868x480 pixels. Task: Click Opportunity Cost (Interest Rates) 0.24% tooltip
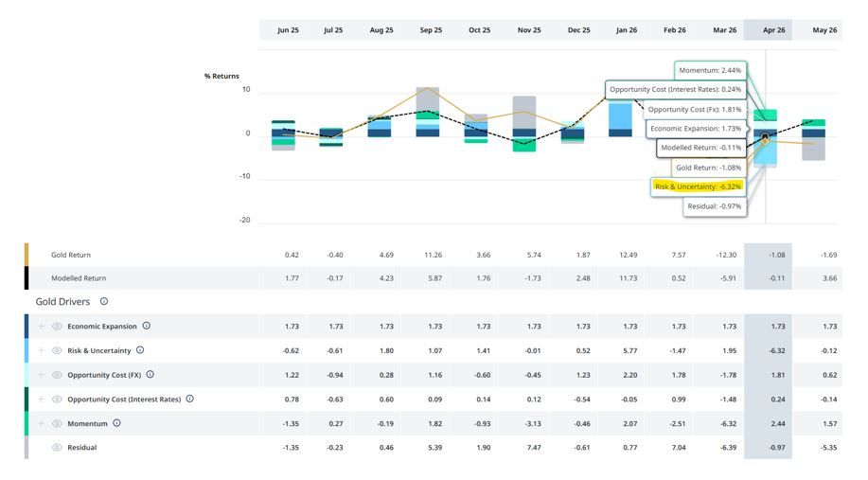click(675, 89)
